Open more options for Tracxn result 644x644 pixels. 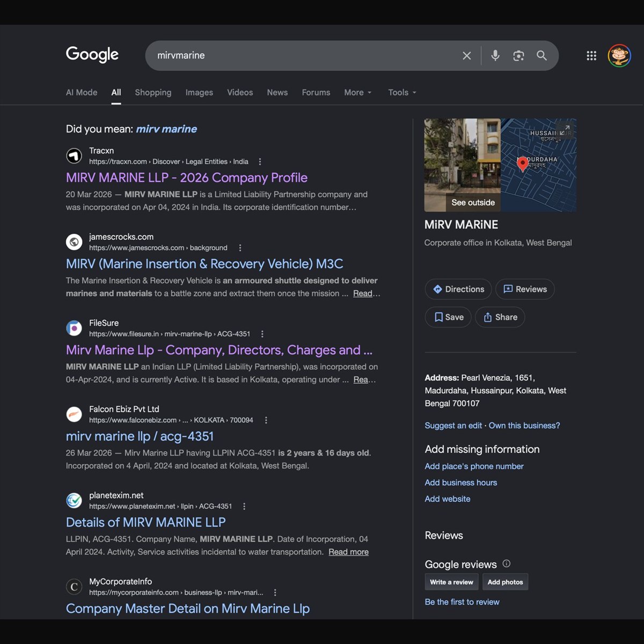click(x=260, y=162)
